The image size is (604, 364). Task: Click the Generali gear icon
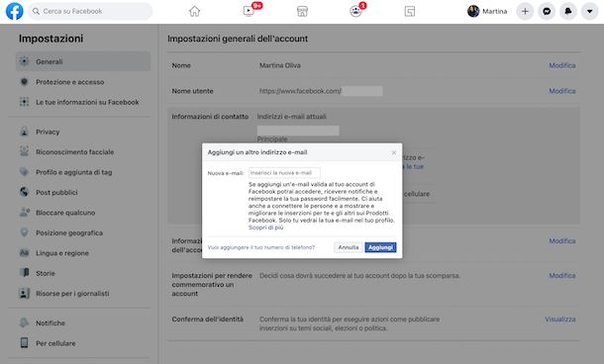(24, 61)
